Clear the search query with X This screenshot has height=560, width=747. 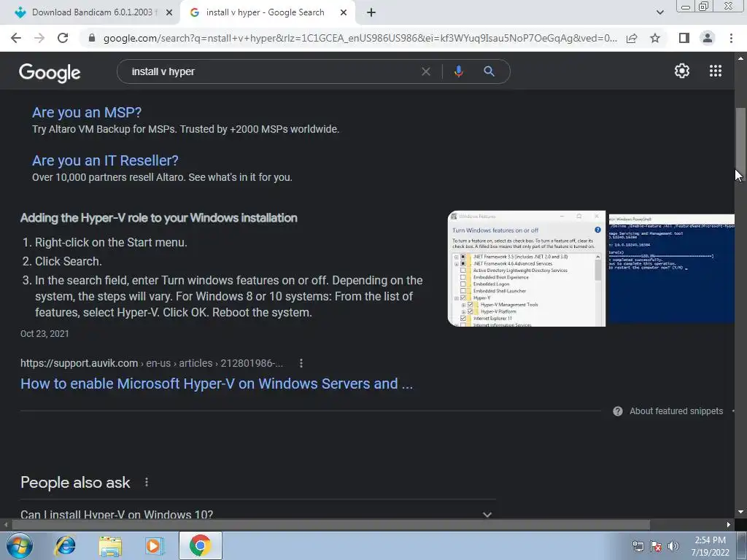click(x=426, y=71)
